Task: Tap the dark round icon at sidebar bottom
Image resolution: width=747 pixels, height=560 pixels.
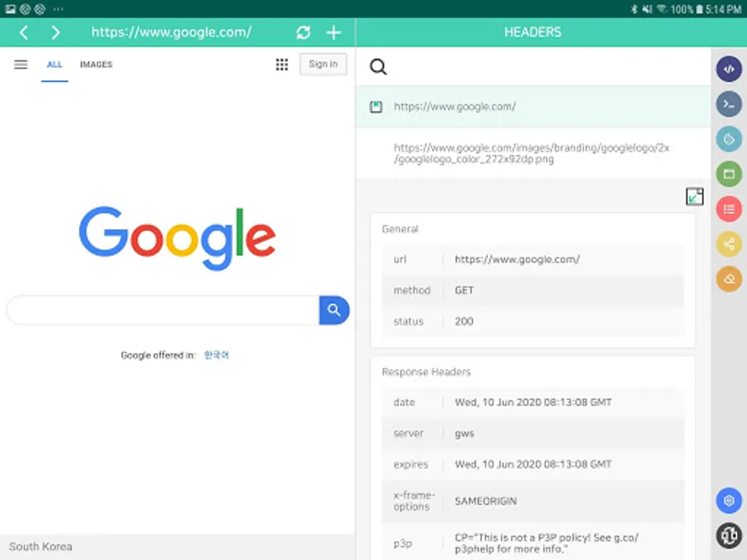Action: click(x=729, y=535)
